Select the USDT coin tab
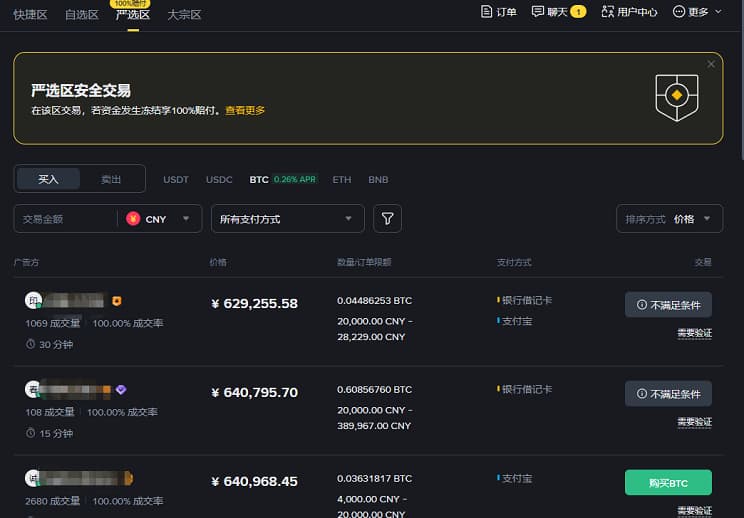Screen dimensions: 744x518 click(176, 180)
